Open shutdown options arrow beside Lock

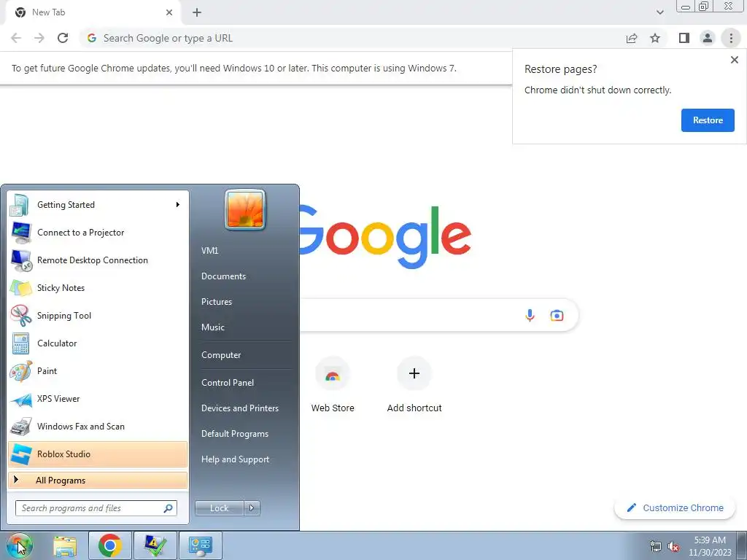252,508
